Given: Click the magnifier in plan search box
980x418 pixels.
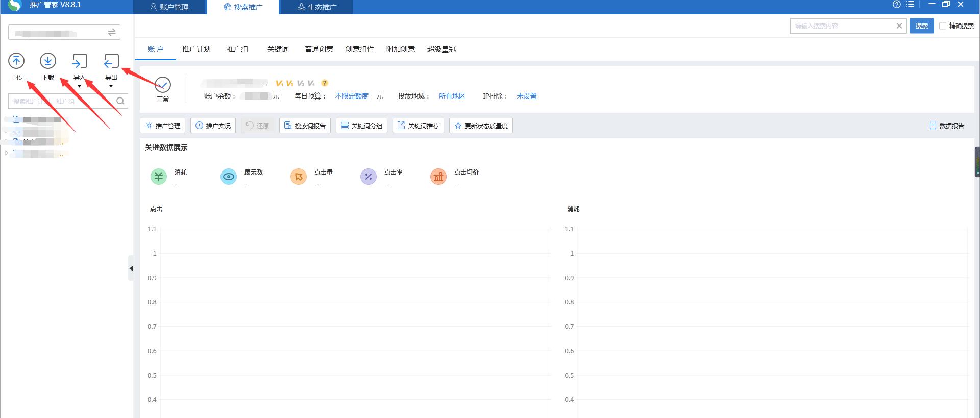Looking at the screenshot, I should pos(120,101).
